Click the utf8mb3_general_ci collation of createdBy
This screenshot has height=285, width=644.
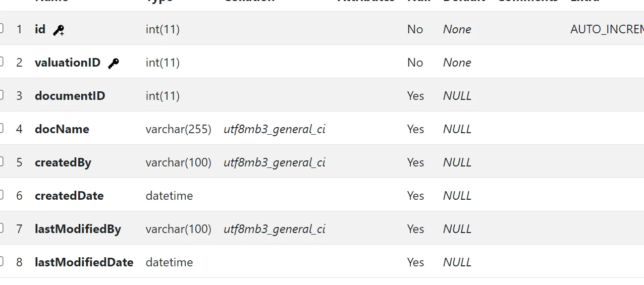[275, 162]
